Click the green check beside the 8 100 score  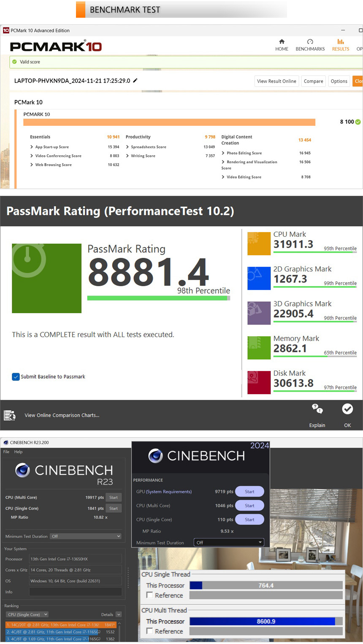[x=358, y=122]
